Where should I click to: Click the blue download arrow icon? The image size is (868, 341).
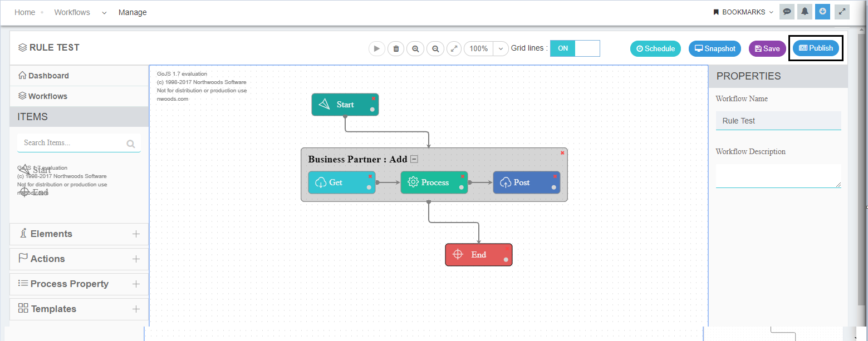(x=822, y=11)
